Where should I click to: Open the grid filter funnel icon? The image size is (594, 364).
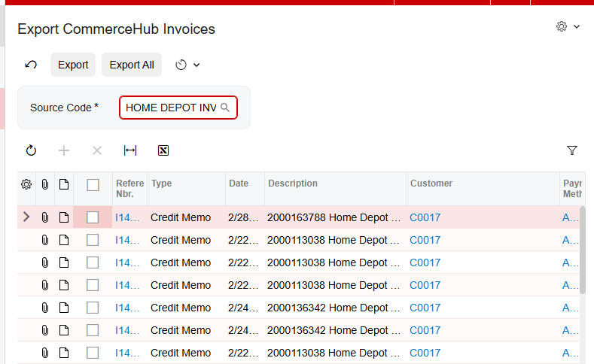(x=572, y=150)
